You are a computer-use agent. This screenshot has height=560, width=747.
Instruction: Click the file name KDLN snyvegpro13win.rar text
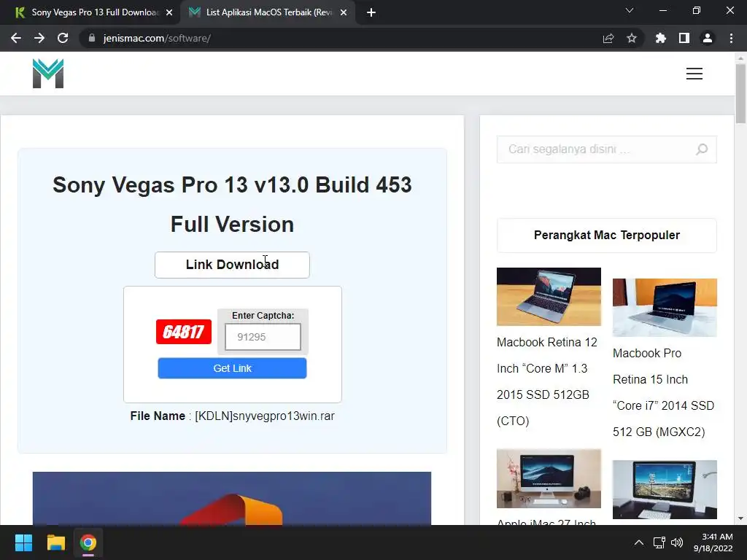pyautogui.click(x=264, y=416)
